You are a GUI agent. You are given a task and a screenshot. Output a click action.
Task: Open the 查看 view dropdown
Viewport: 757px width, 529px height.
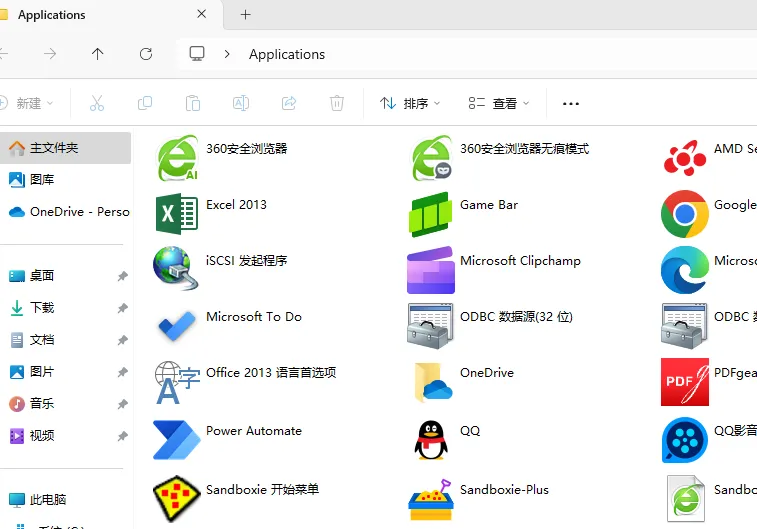click(x=499, y=103)
